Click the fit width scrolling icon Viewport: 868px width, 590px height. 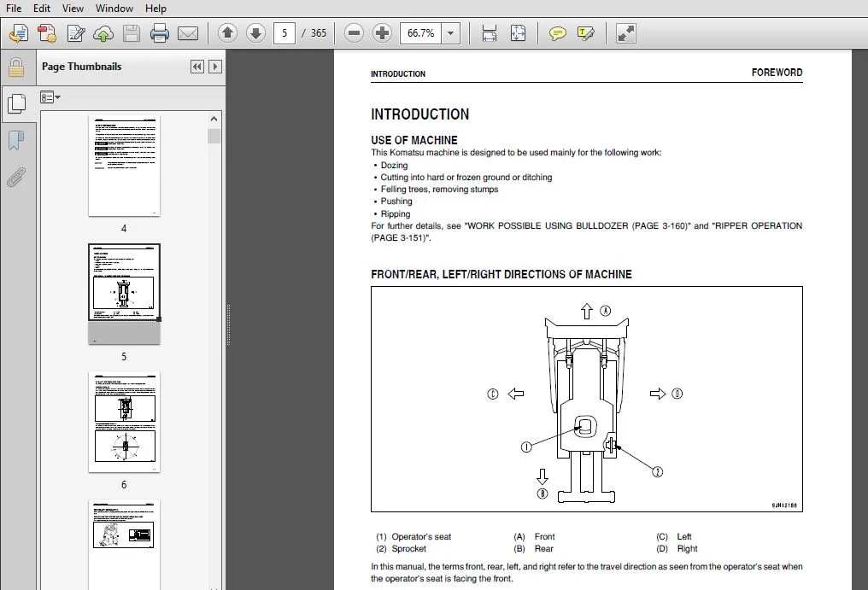pyautogui.click(x=489, y=33)
